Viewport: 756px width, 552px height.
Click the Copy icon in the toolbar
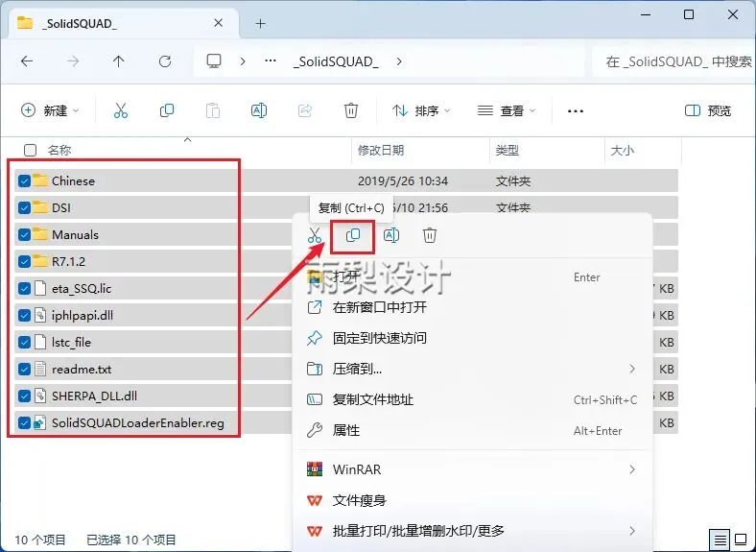[167, 110]
